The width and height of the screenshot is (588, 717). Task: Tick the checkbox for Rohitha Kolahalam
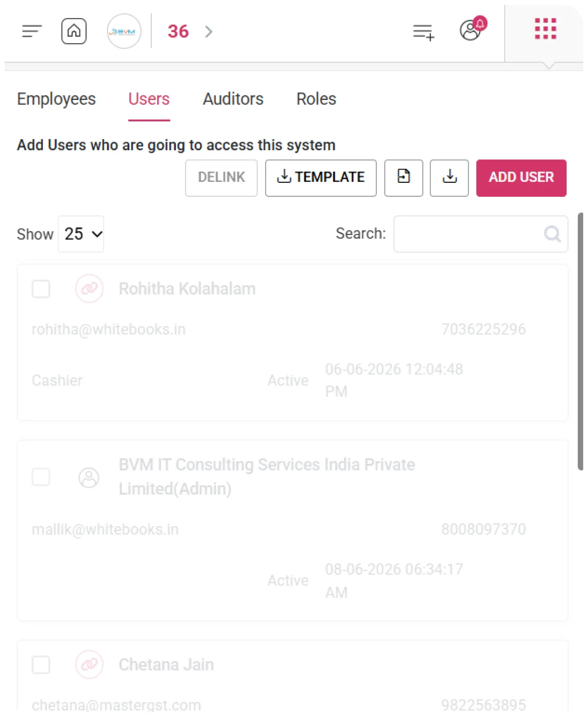pos(41,289)
